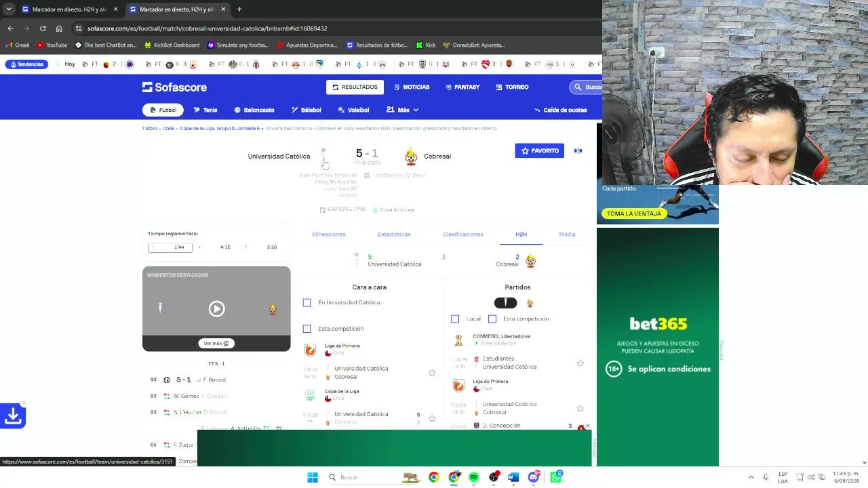Click the address bar URL
This screenshot has height=488, width=868.
(208, 28)
